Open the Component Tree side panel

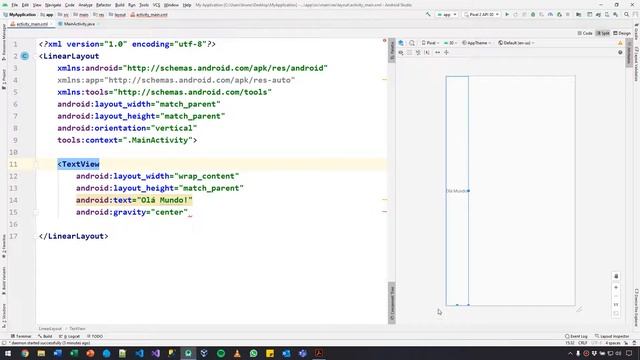coord(392,303)
